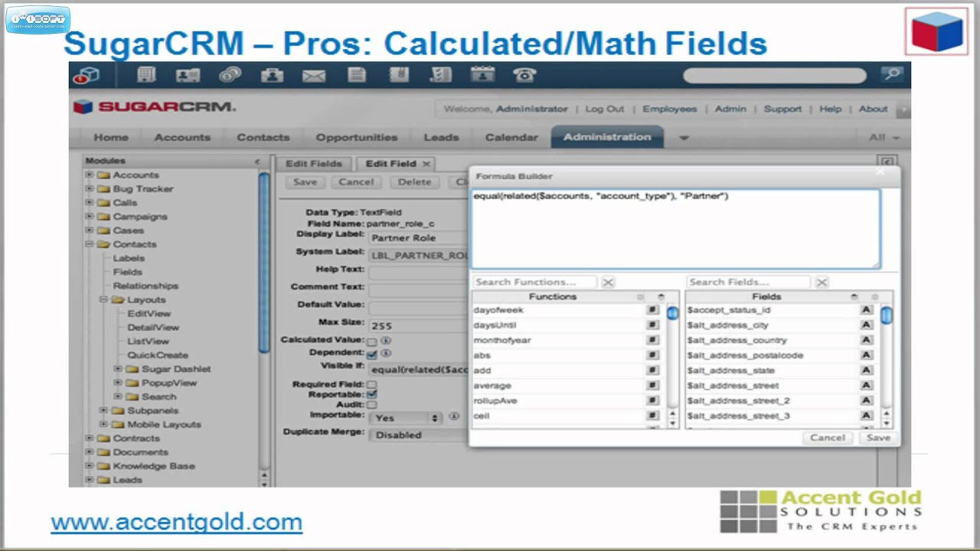
Task: Click the Contacts card toolbar icon
Action: point(188,75)
